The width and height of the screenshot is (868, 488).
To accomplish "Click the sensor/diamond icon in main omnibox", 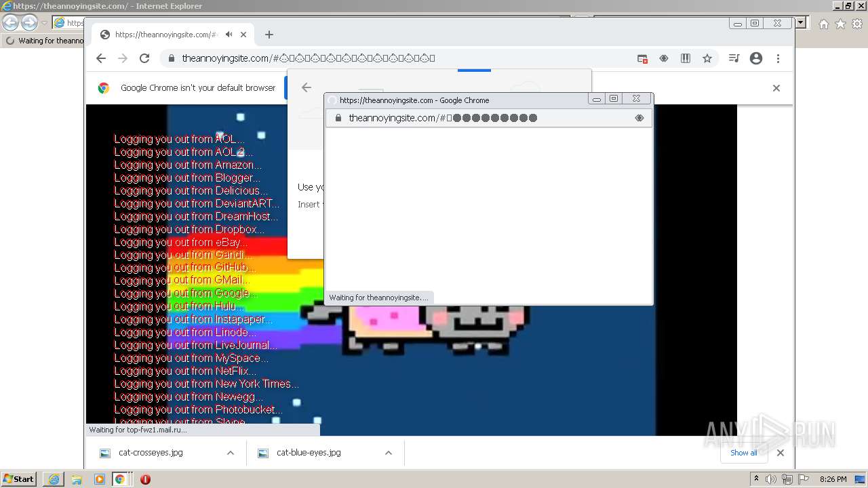I will (x=664, y=58).
